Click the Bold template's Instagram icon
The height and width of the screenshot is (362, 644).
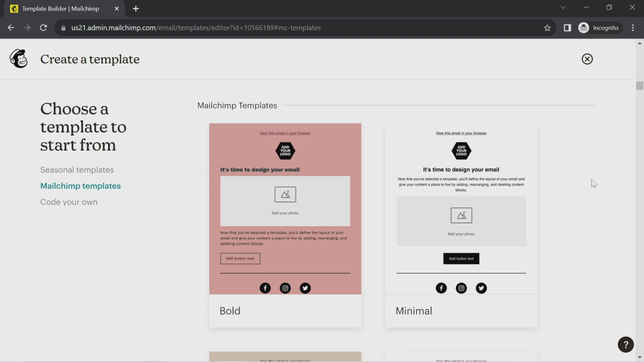285,288
